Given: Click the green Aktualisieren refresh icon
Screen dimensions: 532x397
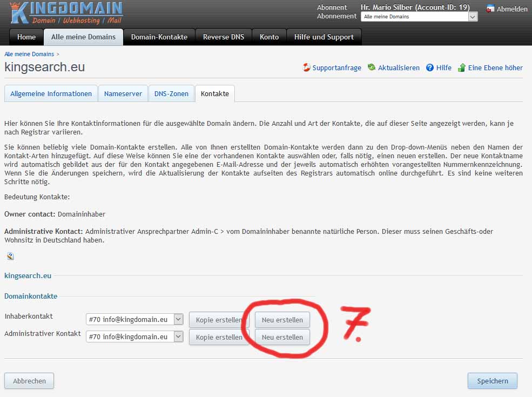Looking at the screenshot, I should 372,68.
